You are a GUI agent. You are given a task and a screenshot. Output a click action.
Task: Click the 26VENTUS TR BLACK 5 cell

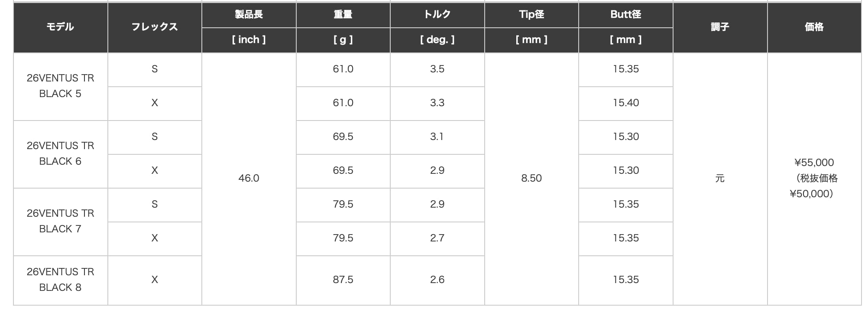pyautogui.click(x=60, y=86)
